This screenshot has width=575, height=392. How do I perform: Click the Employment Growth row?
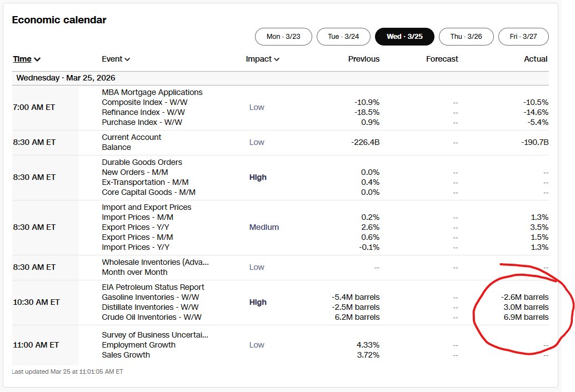139,345
